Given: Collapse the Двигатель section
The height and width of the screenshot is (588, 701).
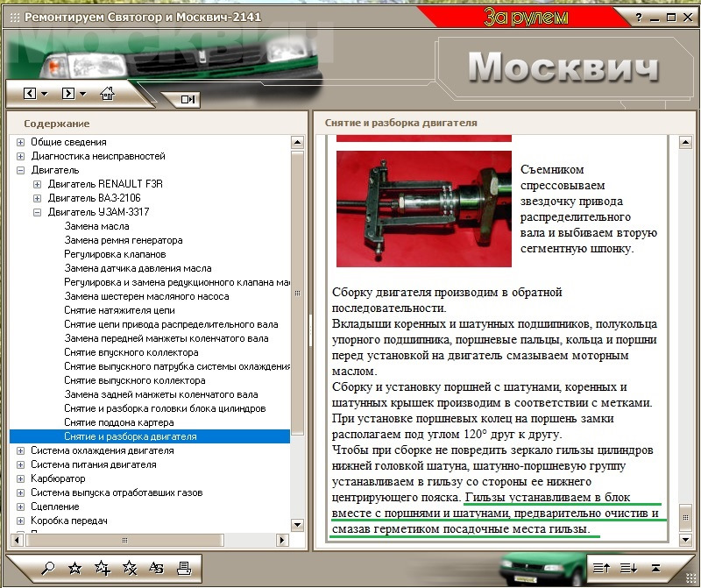Looking at the screenshot, I should 20,170.
